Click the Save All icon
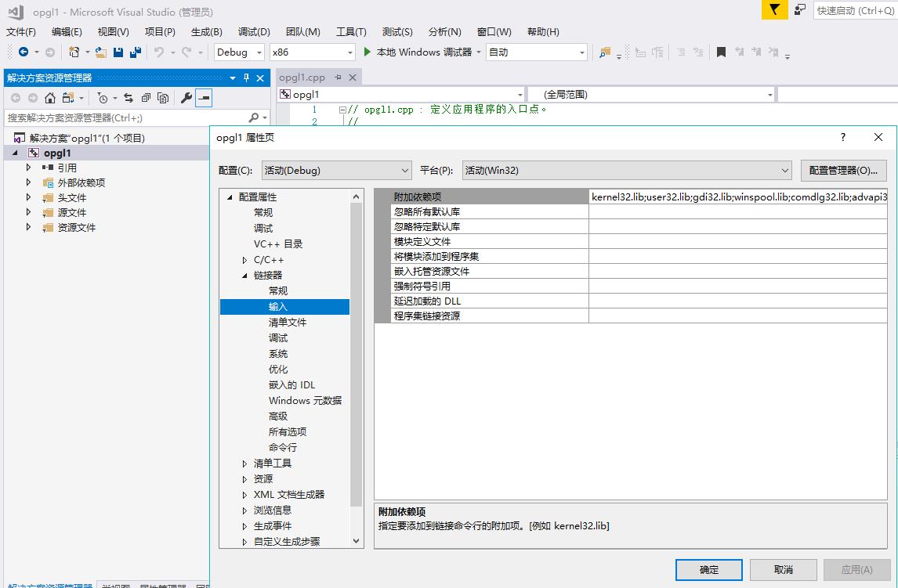 [x=136, y=52]
